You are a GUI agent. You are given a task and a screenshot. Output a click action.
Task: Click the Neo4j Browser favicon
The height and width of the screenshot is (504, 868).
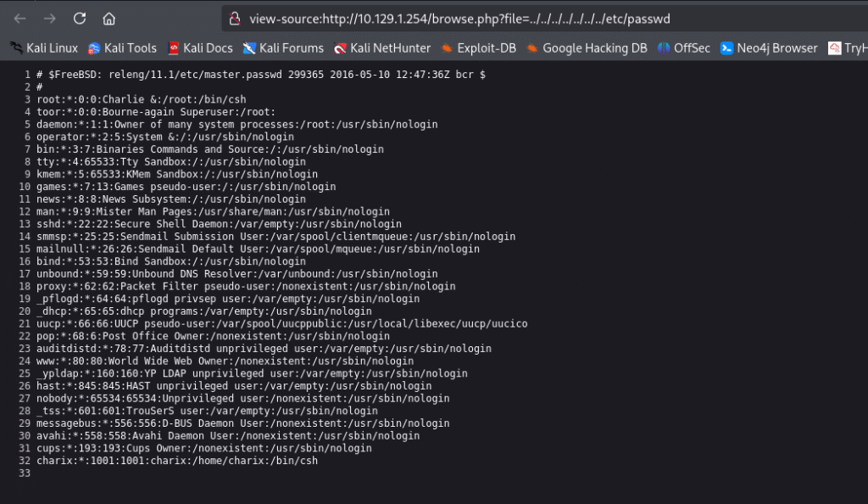[726, 48]
